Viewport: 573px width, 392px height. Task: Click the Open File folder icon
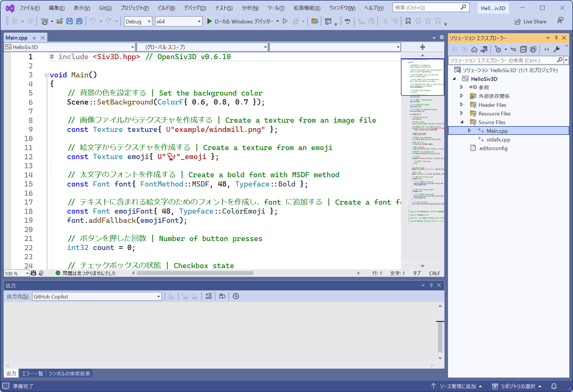click(x=59, y=21)
